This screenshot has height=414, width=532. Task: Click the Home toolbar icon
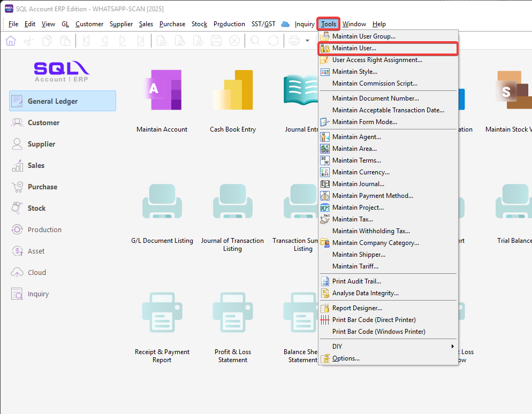[11, 41]
